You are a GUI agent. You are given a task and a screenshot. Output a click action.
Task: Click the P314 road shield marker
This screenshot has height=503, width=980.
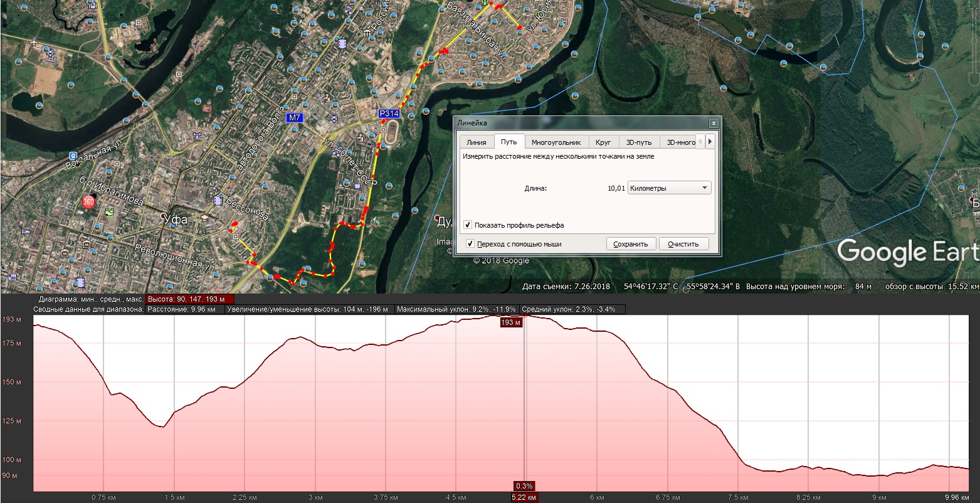point(389,114)
